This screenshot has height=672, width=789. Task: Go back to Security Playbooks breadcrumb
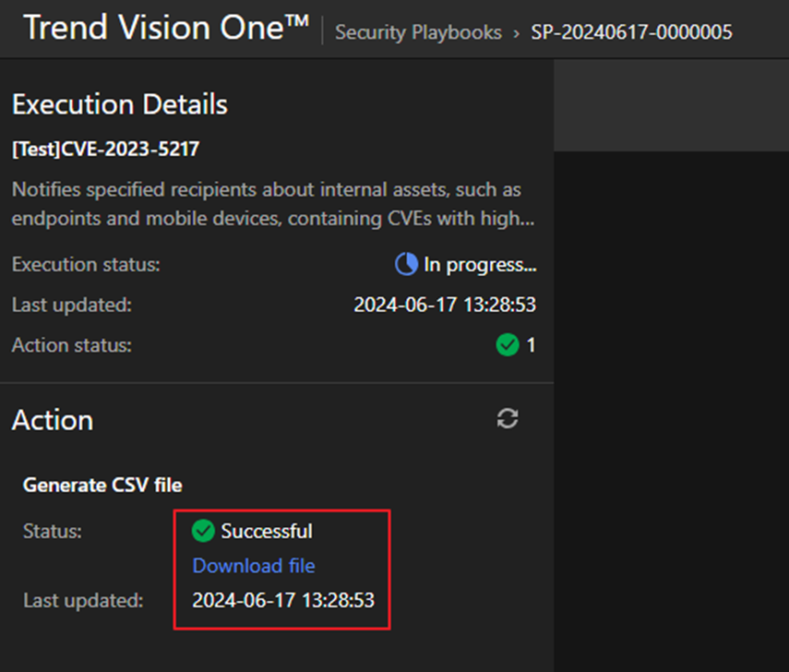click(418, 32)
